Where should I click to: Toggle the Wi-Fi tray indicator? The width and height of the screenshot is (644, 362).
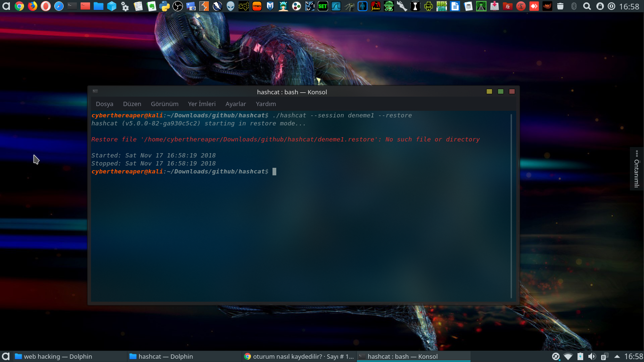click(x=568, y=357)
